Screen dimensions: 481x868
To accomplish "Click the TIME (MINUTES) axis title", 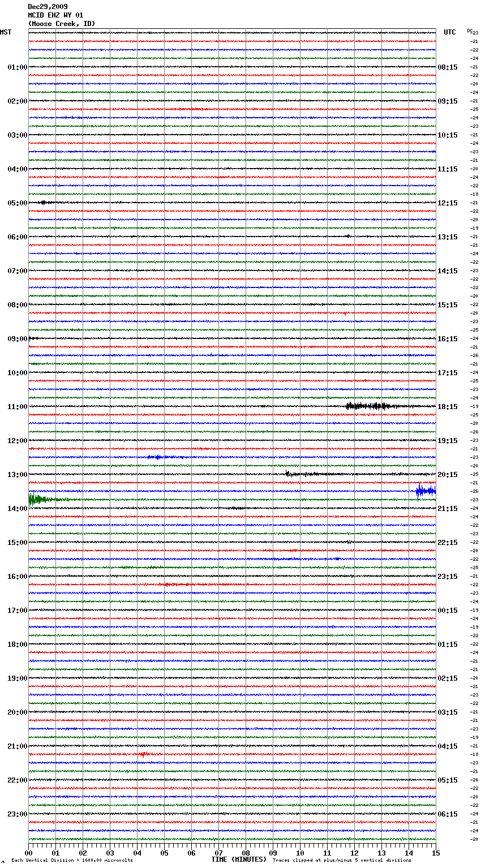I will (x=239, y=860).
